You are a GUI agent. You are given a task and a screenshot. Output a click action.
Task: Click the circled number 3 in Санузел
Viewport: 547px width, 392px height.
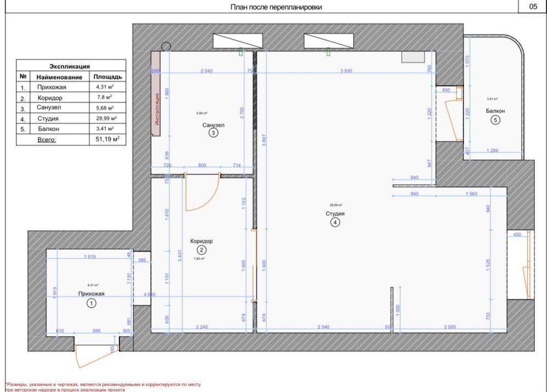pyautogui.click(x=213, y=132)
